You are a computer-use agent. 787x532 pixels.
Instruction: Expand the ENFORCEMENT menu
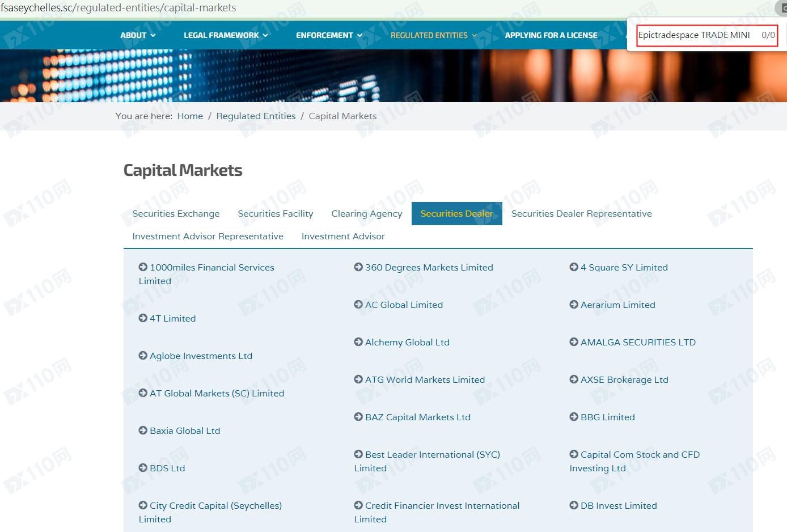click(329, 35)
